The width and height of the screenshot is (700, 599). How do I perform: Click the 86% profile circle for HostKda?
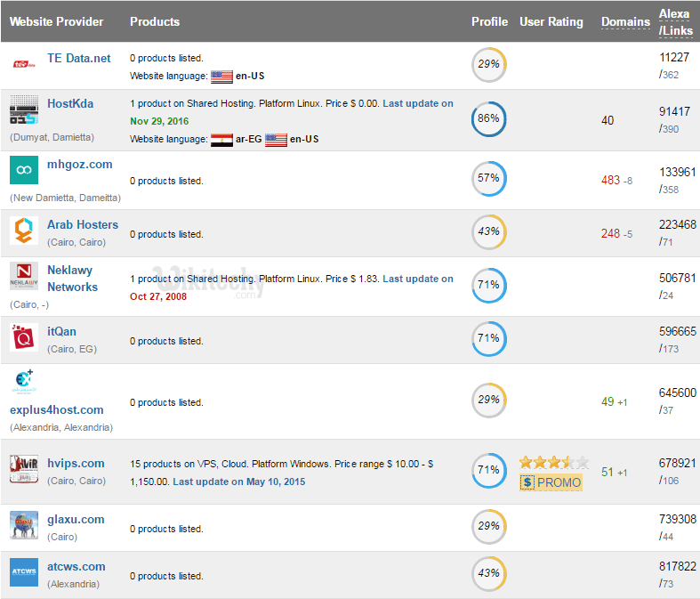pos(488,118)
